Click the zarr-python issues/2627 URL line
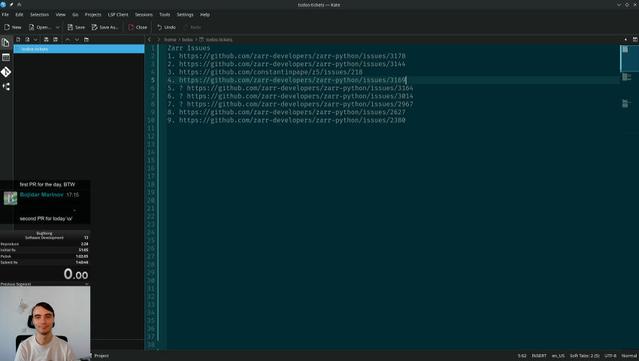Image resolution: width=639 pixels, height=361 pixels. [286, 112]
